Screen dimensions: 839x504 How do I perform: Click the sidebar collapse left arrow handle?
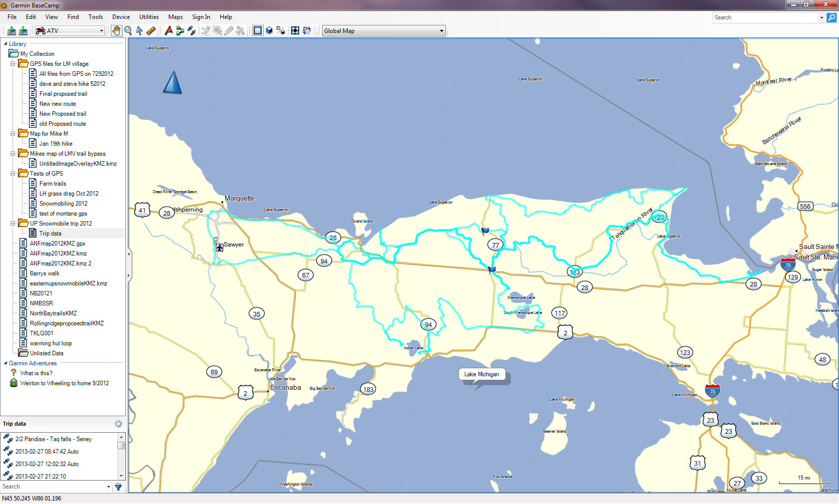(129, 254)
